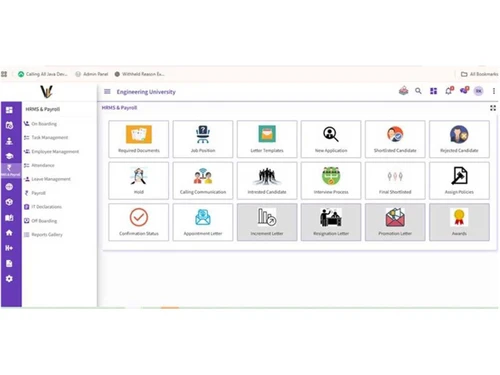Select Leave Management in the side menu
The width and height of the screenshot is (500, 375).
[47, 179]
